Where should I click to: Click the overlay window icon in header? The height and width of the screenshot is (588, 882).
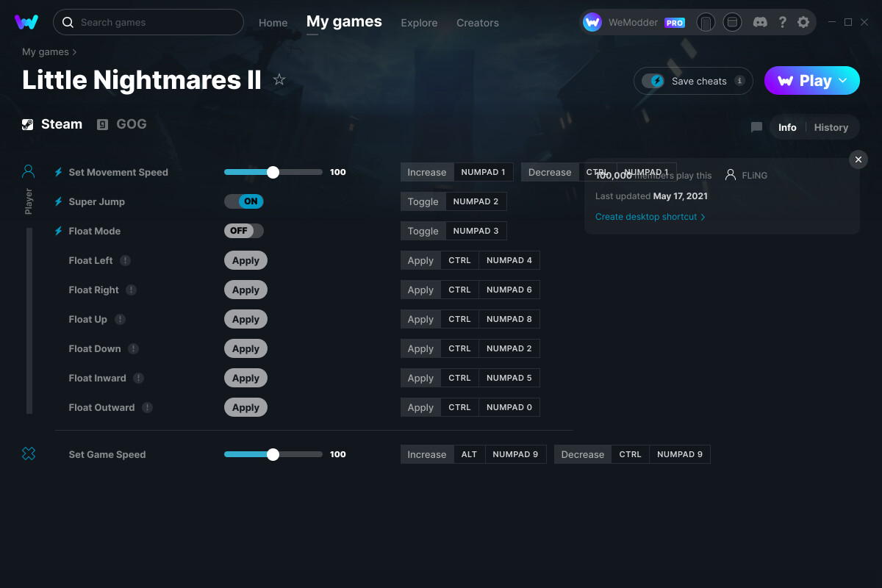(732, 22)
